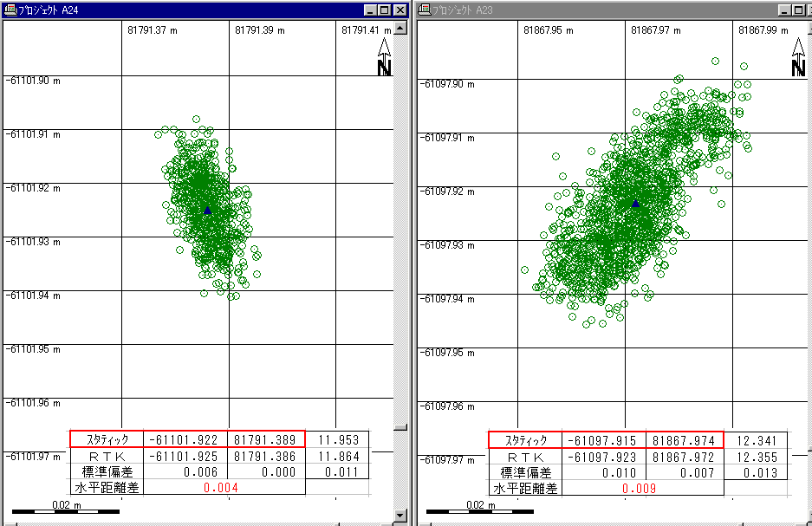
Task: Click the プロジェクト A24 title bar text
Action: click(x=49, y=10)
